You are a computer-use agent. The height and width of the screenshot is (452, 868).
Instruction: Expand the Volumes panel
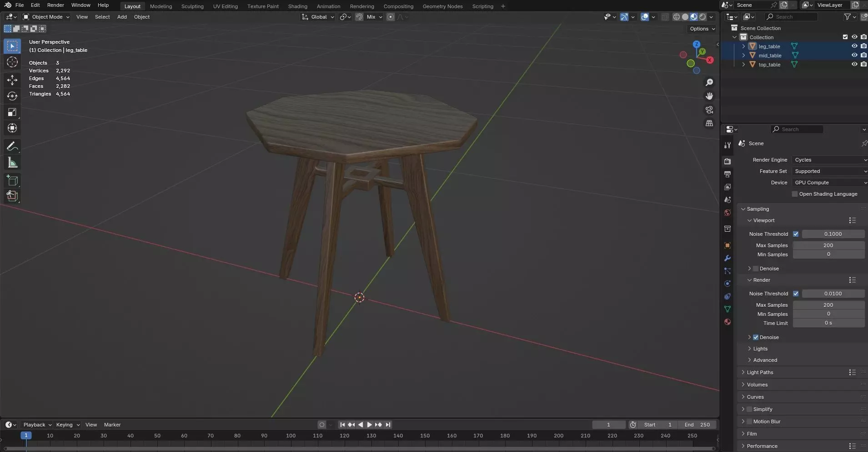[757, 385]
